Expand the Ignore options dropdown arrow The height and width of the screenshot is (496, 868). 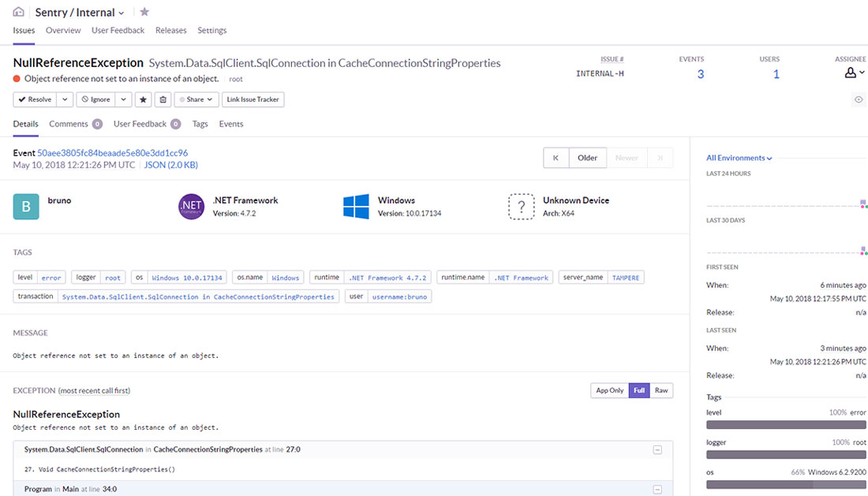click(123, 99)
